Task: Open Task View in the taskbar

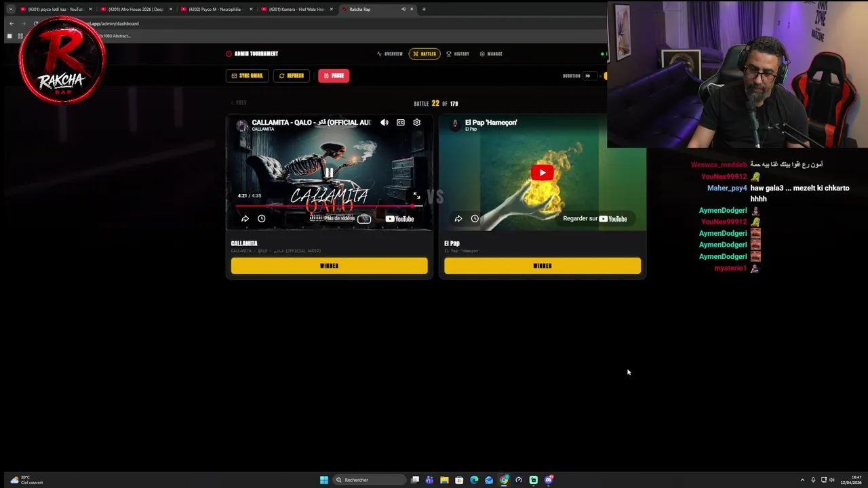Action: (415, 480)
